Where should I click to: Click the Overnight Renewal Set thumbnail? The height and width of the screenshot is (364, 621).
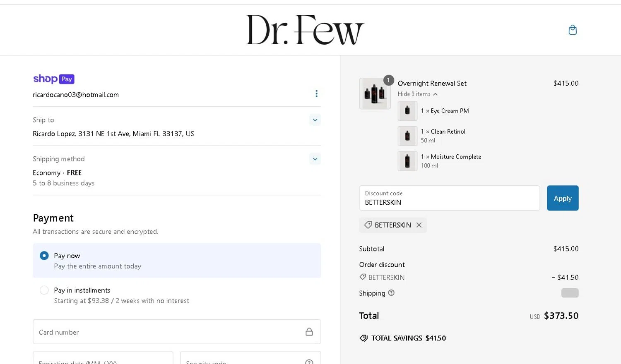(x=375, y=93)
